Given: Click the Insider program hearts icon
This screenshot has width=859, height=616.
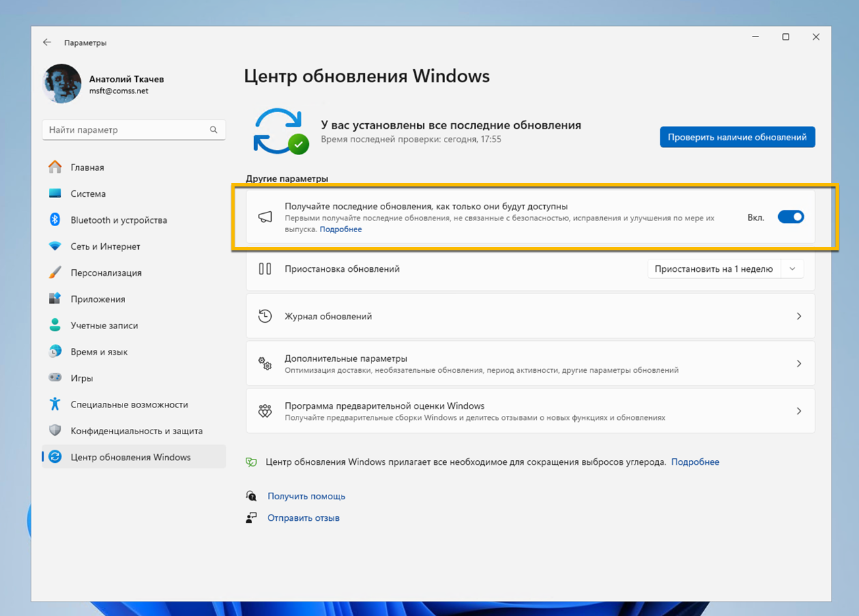Looking at the screenshot, I should coord(265,411).
